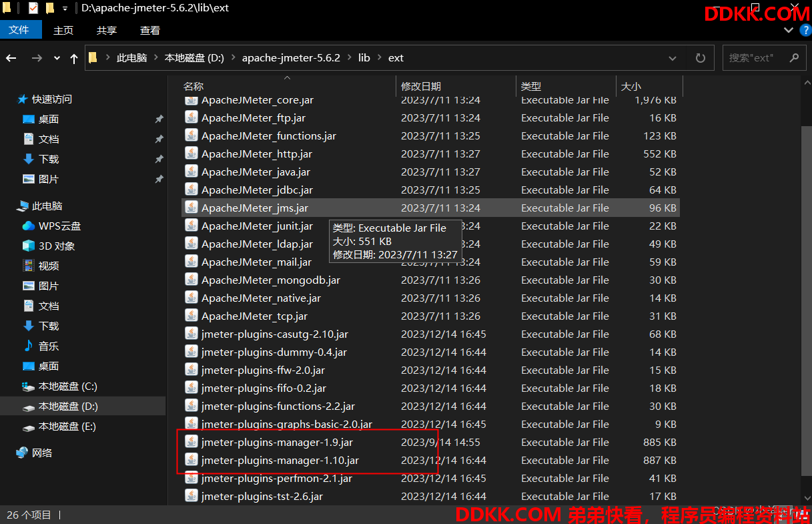Open 音乐 folder in sidebar
The height and width of the screenshot is (524, 812).
[x=49, y=346]
